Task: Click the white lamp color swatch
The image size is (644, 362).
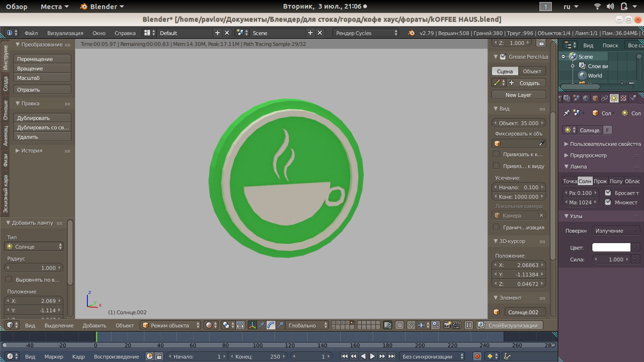Action: point(611,248)
